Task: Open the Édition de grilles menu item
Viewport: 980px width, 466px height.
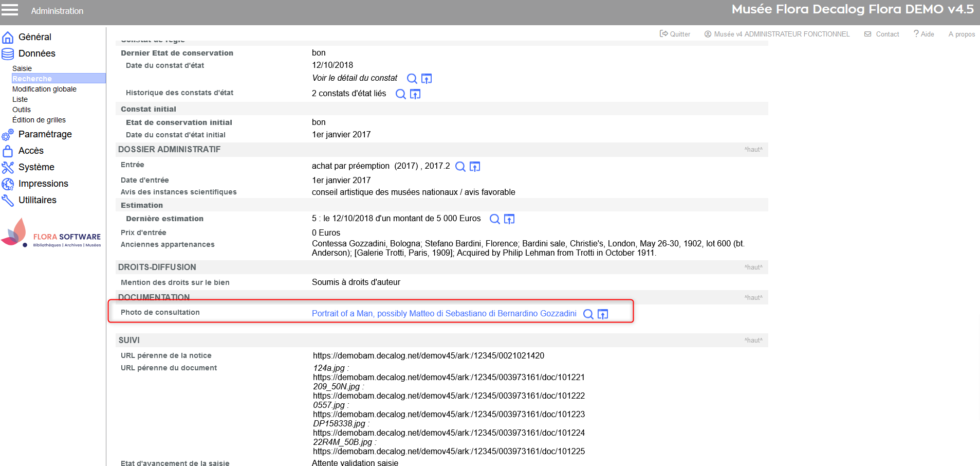Action: click(x=39, y=120)
